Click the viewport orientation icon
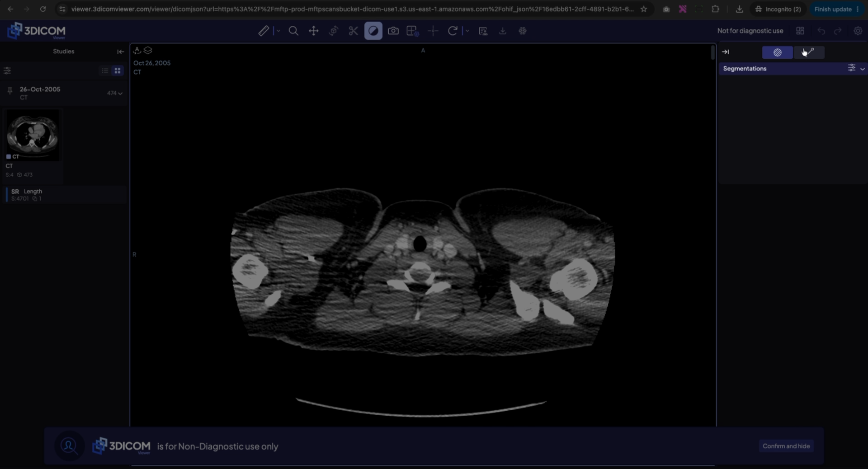 tap(137, 50)
